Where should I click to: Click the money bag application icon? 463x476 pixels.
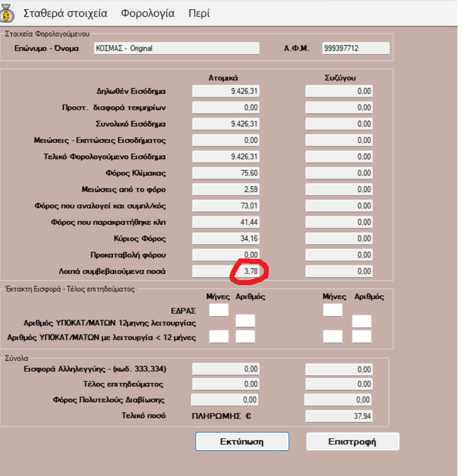coord(7,13)
